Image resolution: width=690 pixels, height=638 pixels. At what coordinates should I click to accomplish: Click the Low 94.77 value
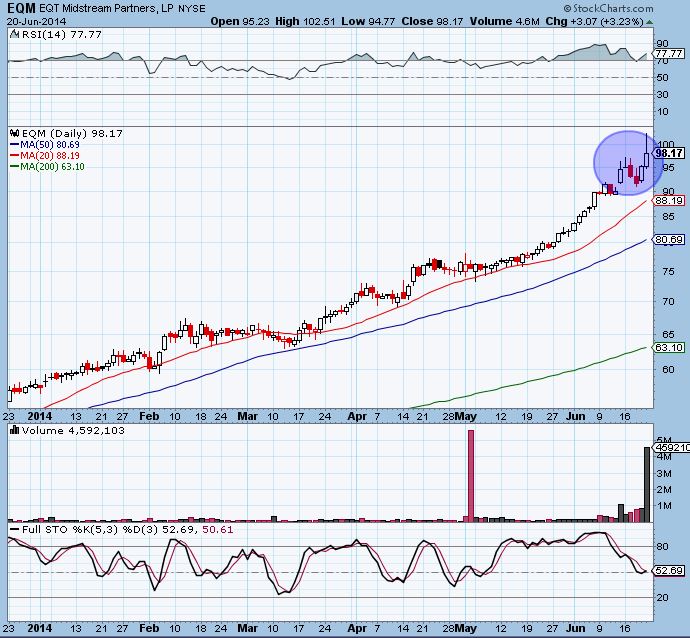click(x=368, y=21)
